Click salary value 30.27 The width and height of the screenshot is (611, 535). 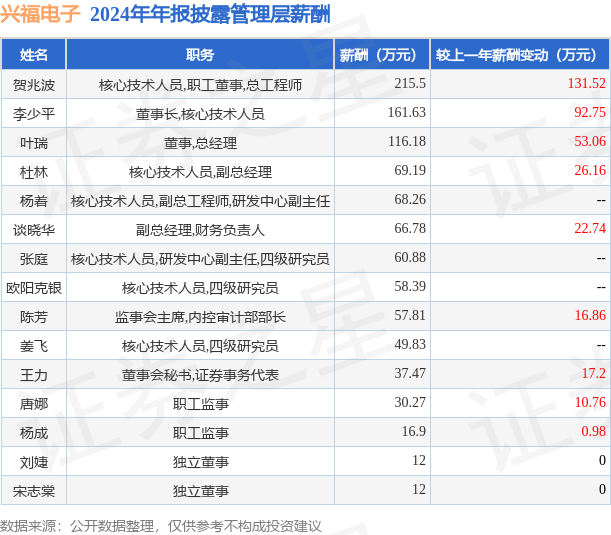410,403
